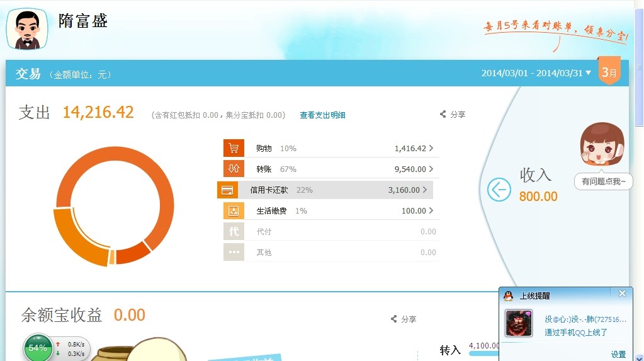644x361 pixels.
Task: Click the user name 隋富盛
Action: [83, 21]
